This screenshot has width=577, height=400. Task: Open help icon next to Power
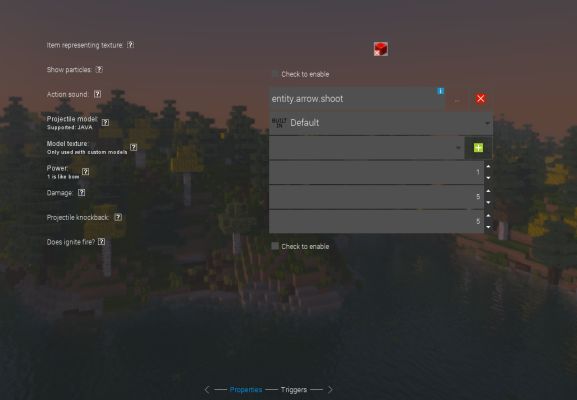pyautogui.click(x=85, y=171)
